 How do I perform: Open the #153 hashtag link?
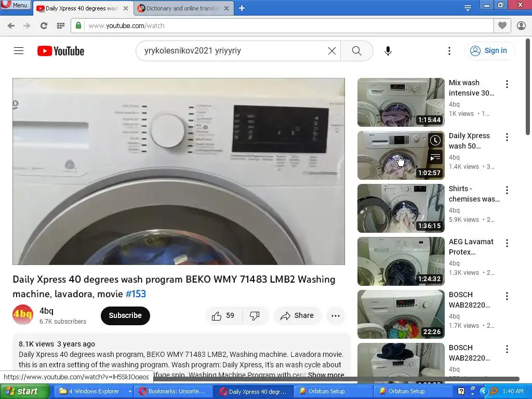pos(136,294)
